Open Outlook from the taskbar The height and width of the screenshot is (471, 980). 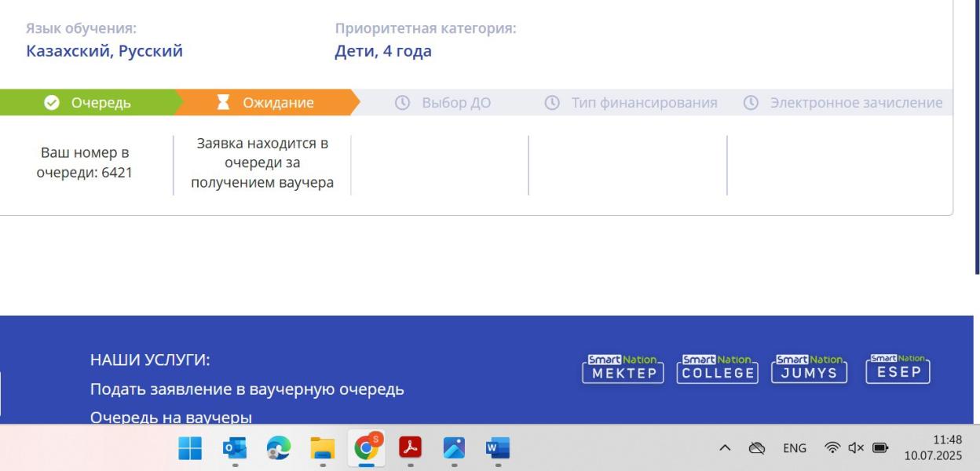point(235,448)
